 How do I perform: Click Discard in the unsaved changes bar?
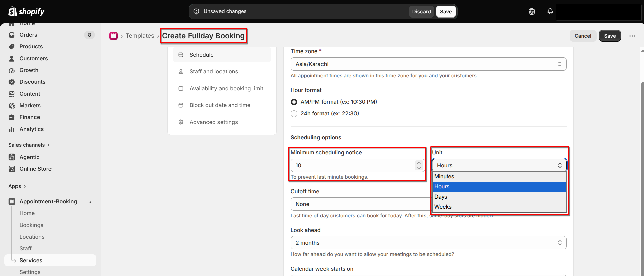pyautogui.click(x=421, y=11)
